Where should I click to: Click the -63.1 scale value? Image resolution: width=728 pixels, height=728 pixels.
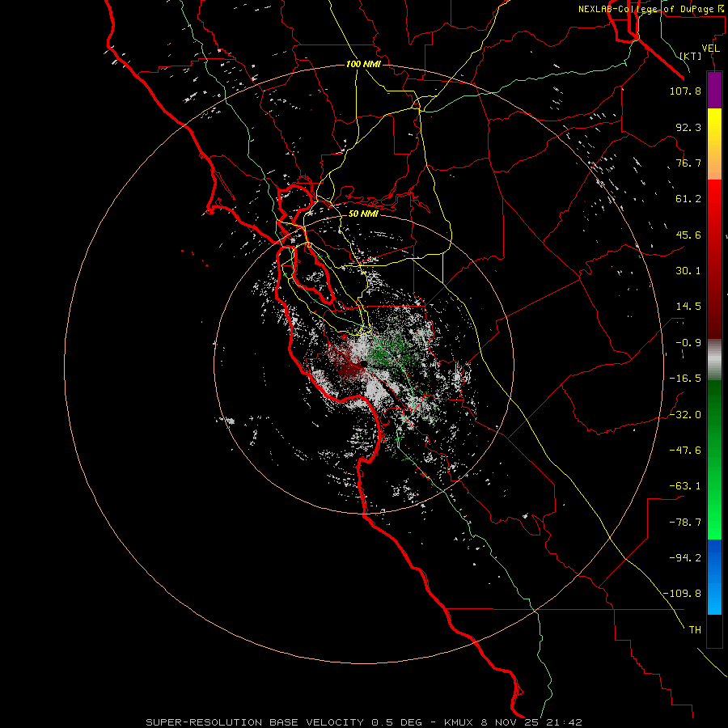(x=685, y=486)
